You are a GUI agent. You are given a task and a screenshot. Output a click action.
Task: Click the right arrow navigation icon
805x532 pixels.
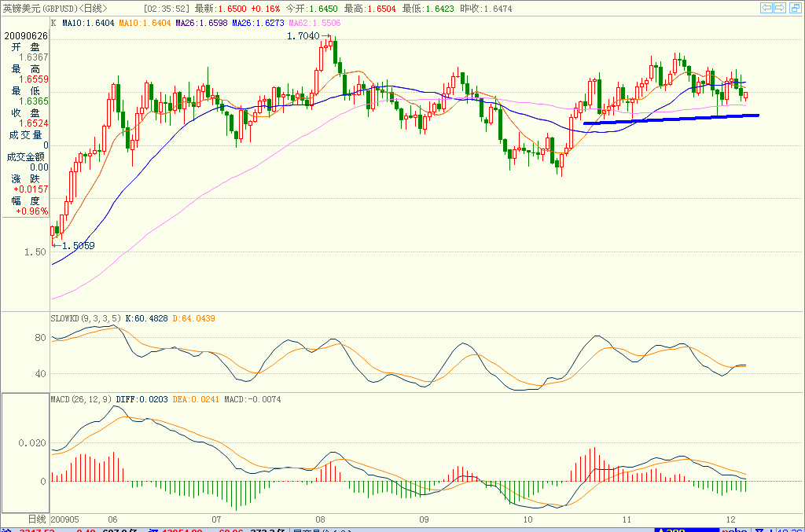[x=780, y=8]
